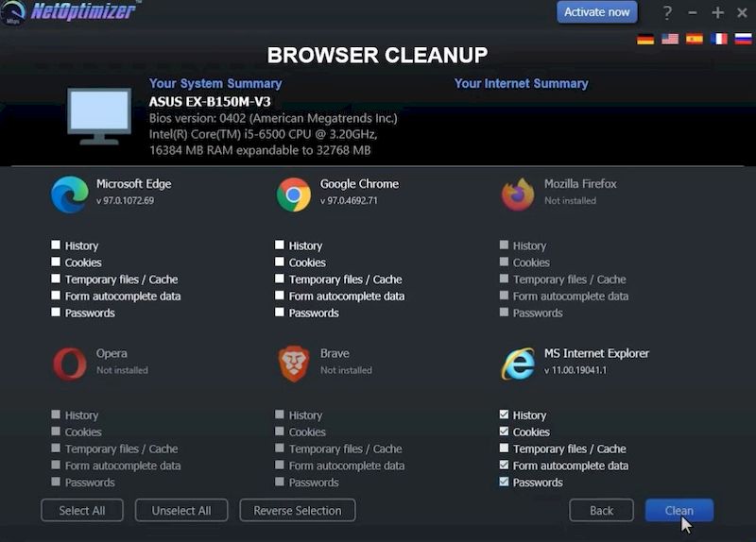Image resolution: width=756 pixels, height=542 pixels.
Task: Uncheck Passwords under MS Internet Explorer
Action: click(504, 483)
